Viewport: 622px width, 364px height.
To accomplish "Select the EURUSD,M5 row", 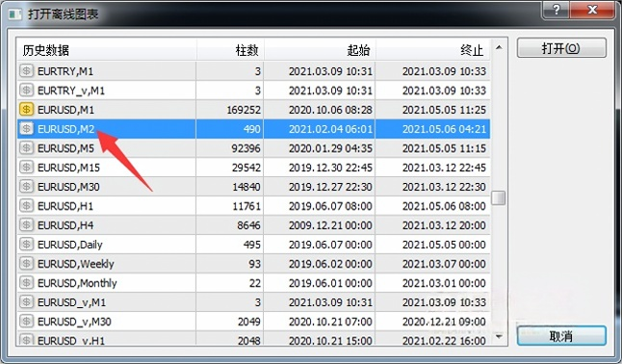I will click(254, 148).
